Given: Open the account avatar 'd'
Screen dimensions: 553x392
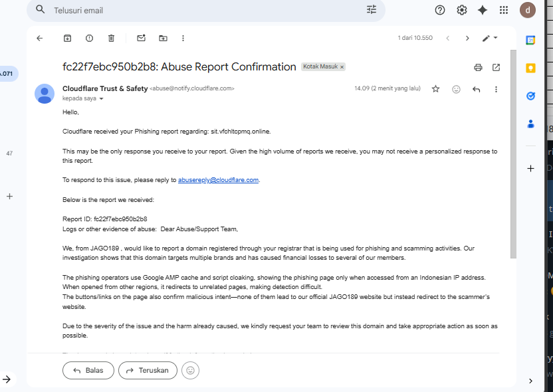Looking at the screenshot, I should tap(528, 10).
